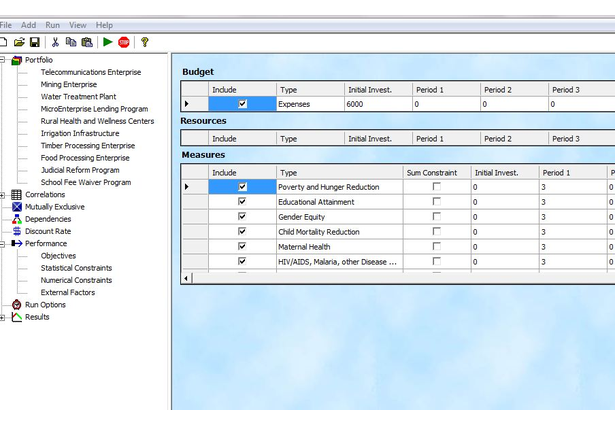Click Period 1 cell for Educational Attainment

[x=573, y=202]
